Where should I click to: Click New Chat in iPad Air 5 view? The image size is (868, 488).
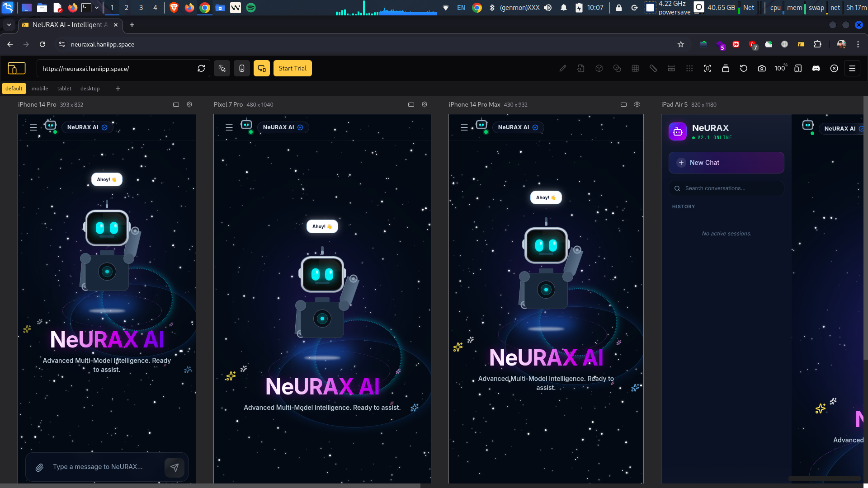(x=726, y=163)
